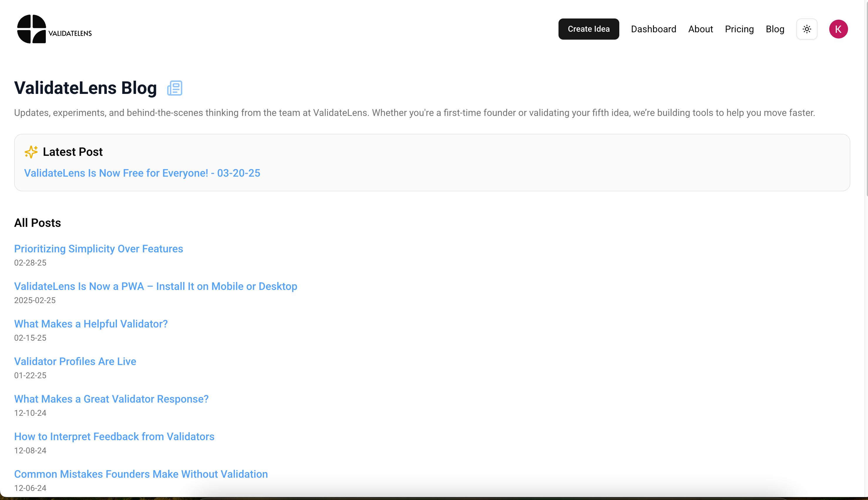Read the ValidateLens Is Now a PWA post
This screenshot has height=500, width=868.
click(x=155, y=286)
